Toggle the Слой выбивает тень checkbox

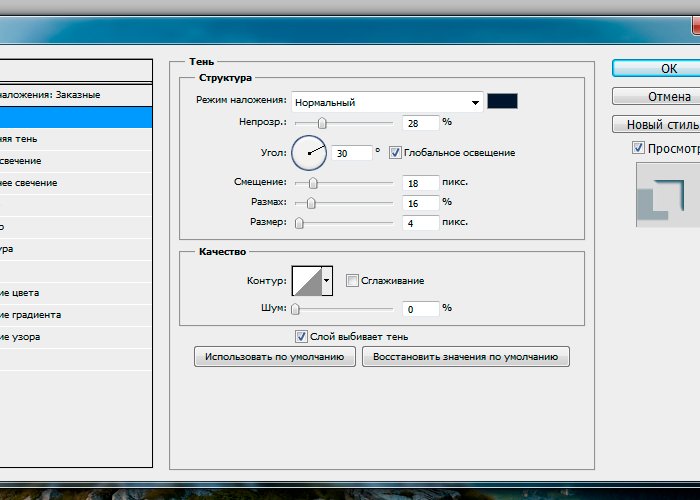click(x=301, y=337)
